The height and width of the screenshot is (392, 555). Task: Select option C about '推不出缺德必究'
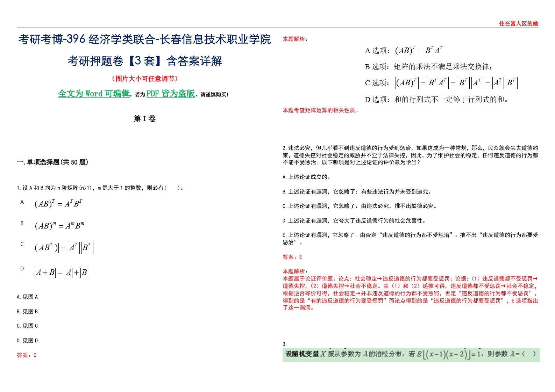point(360,206)
